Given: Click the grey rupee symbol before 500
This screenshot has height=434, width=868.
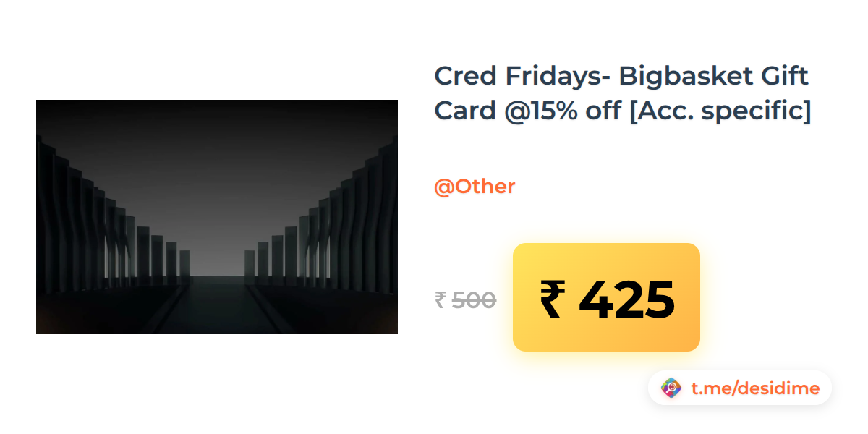Looking at the screenshot, I should 441,299.
